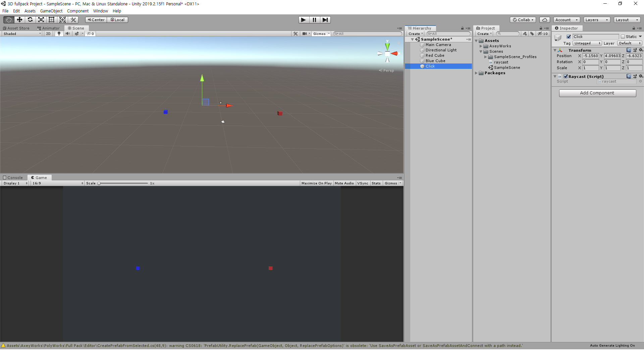Toggle Mute Audio in Game view
The width and height of the screenshot is (644, 352).
[344, 183]
